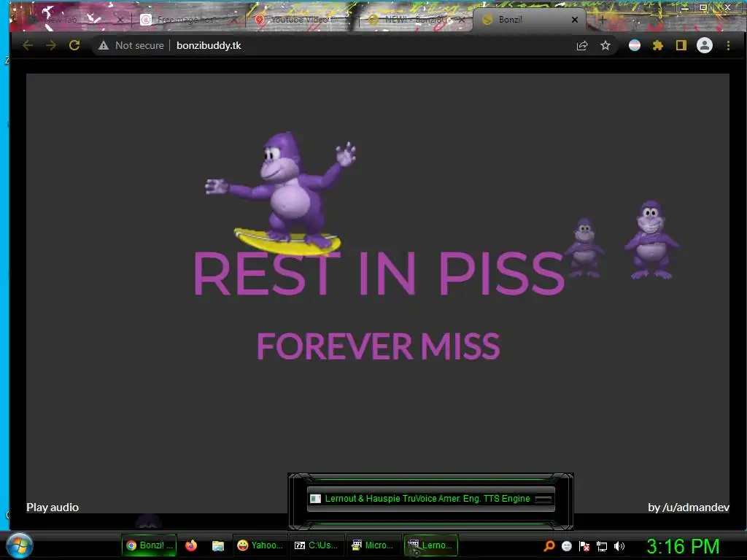Click the large standing Bonzi gorilla
This screenshot has height=560, width=747.
(651, 239)
